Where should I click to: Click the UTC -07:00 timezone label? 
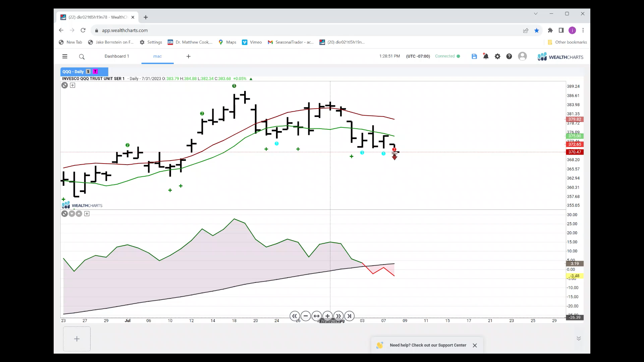pyautogui.click(x=418, y=56)
